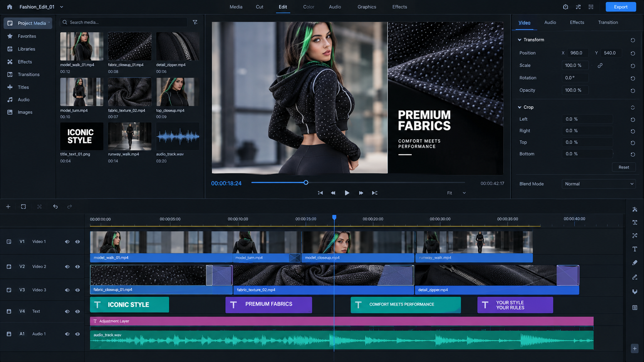644x362 pixels.
Task: Collapse the Crop section
Action: coord(520,107)
